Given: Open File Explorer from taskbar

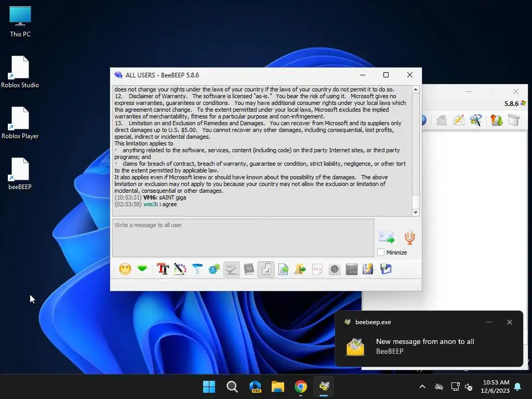Looking at the screenshot, I should [278, 387].
